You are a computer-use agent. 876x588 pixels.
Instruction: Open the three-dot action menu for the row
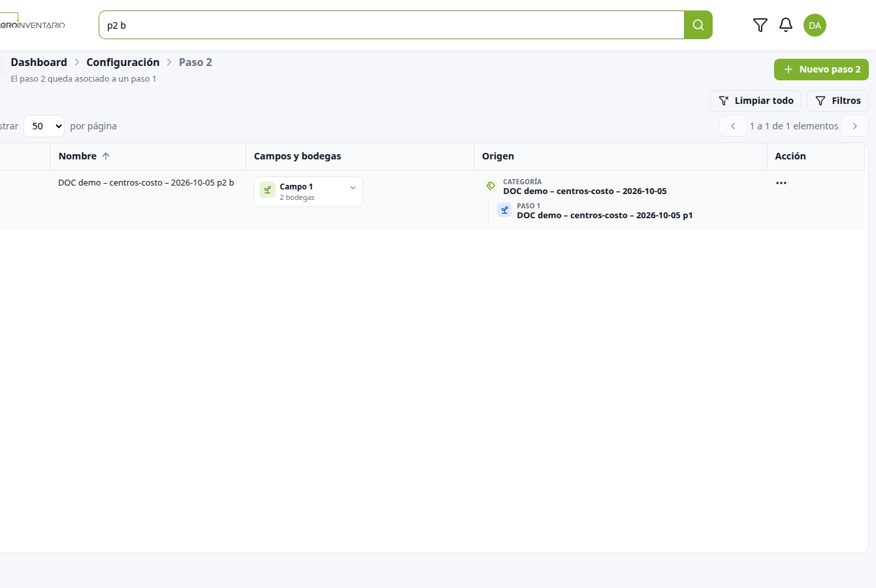click(781, 183)
